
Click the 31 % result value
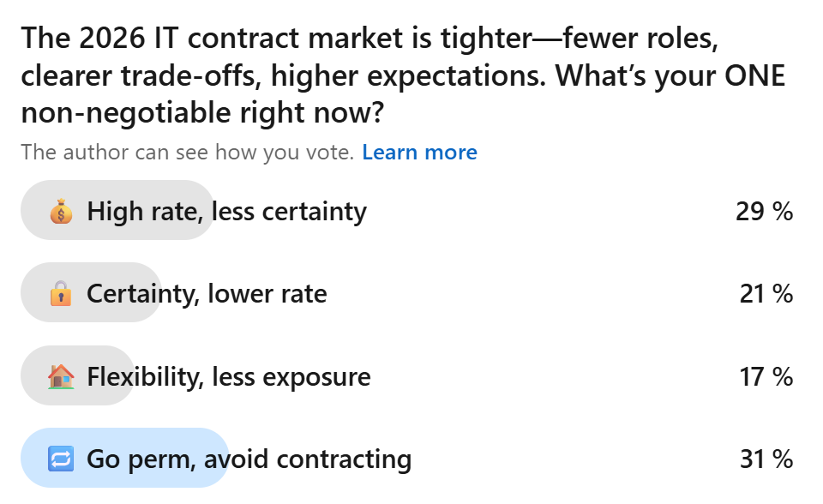pyautogui.click(x=766, y=459)
